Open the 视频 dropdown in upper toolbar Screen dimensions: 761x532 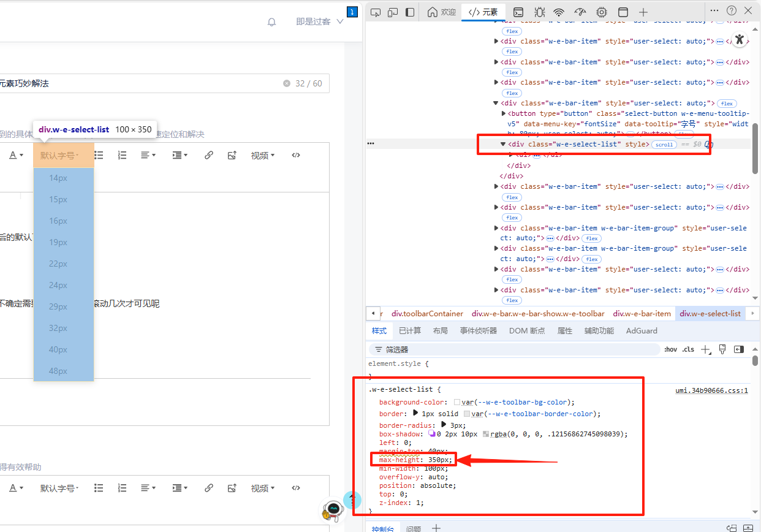(x=263, y=156)
